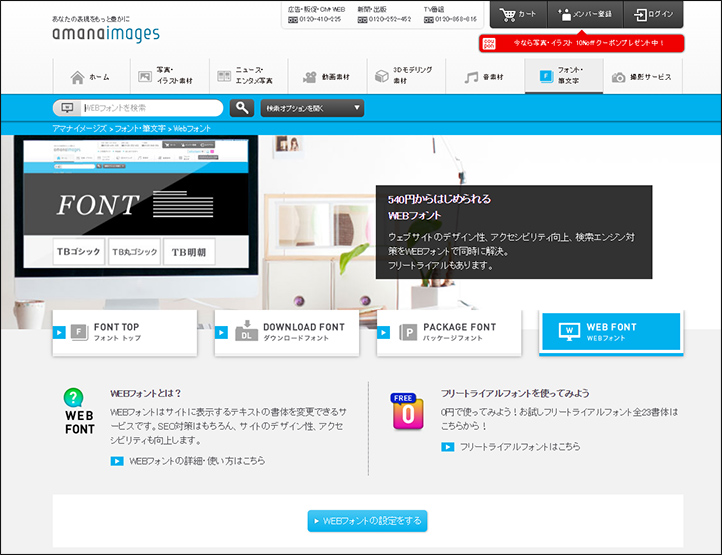Viewport: 722px width, 555px height.
Task: Open the News & Entertainment photos tab
Action: pyautogui.click(x=249, y=76)
